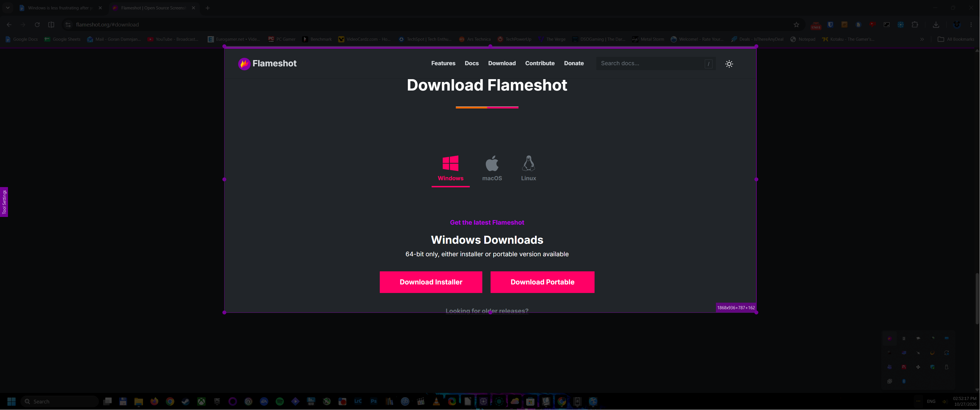This screenshot has width=980, height=410.
Task: Open the clock showing 02:52:17 PM
Action: tap(964, 402)
